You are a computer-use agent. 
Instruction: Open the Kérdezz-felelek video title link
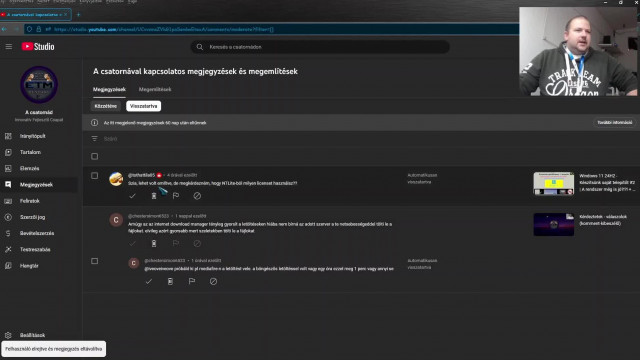[x=603, y=220]
